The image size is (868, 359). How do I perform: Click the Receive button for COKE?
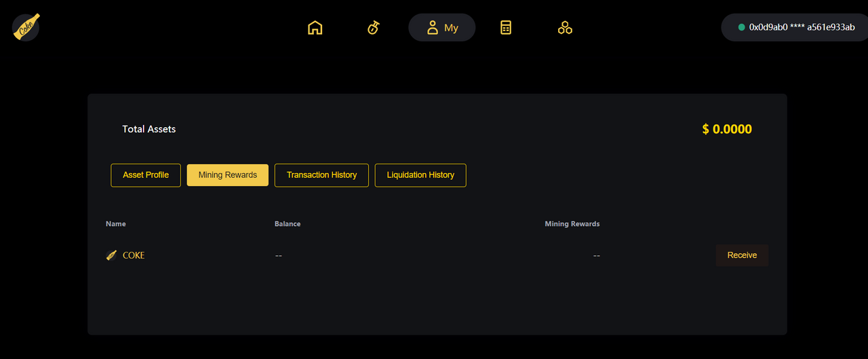coord(742,255)
